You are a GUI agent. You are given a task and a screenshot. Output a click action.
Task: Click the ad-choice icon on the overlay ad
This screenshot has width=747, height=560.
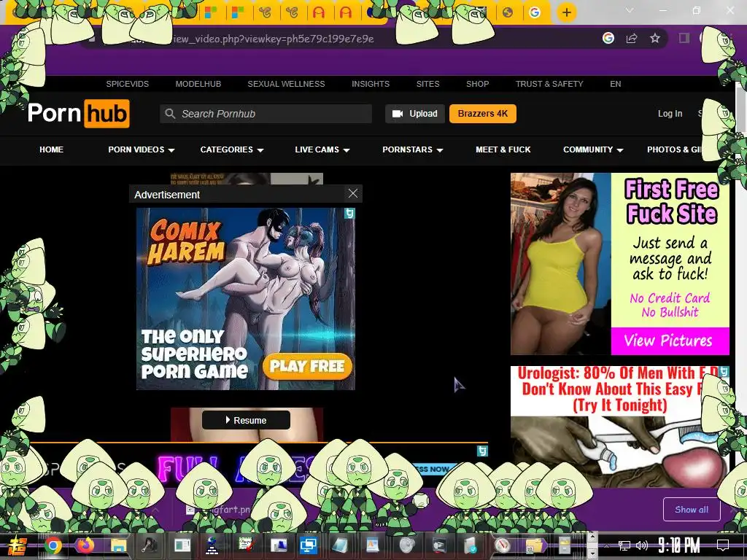point(349,214)
